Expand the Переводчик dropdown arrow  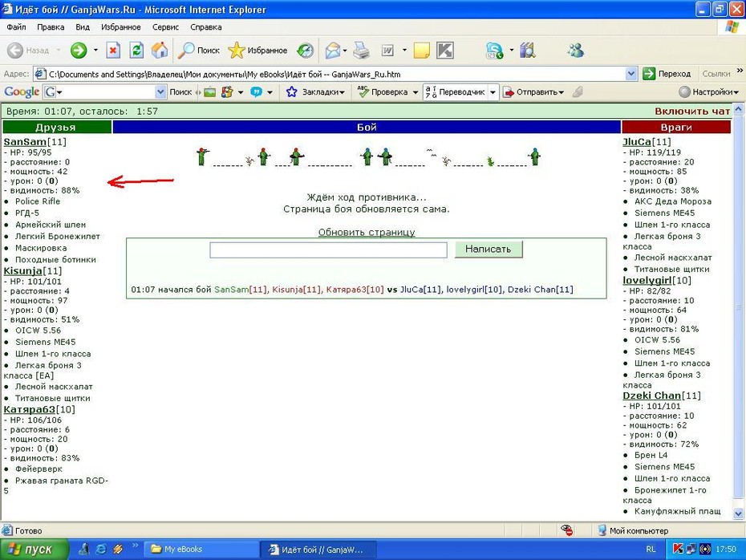(493, 91)
